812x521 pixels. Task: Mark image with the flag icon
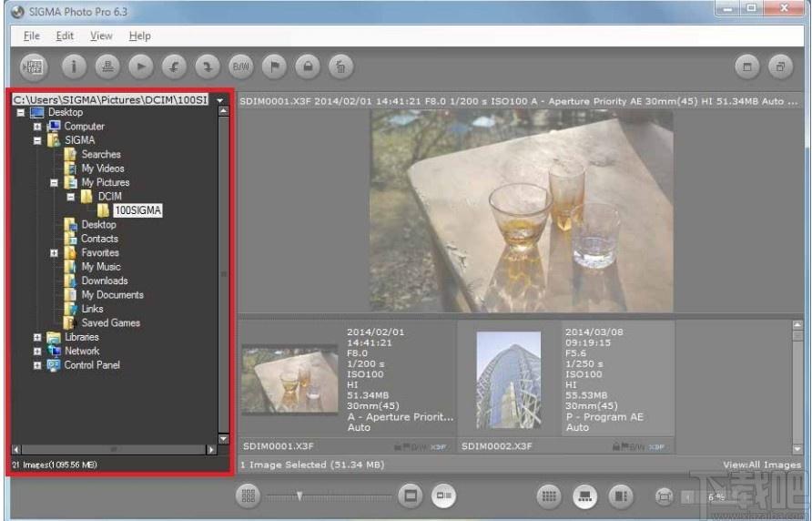[x=275, y=66]
